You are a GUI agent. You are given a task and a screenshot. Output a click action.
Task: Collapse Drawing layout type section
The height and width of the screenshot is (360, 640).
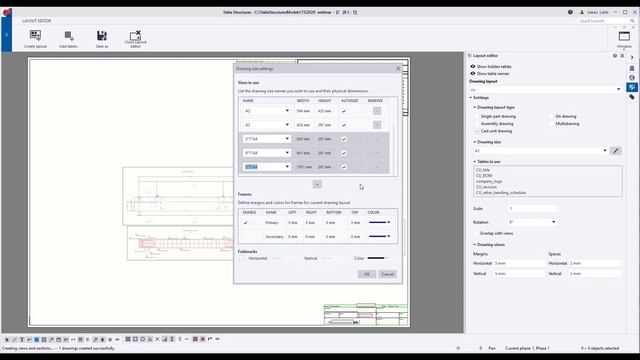475,107
